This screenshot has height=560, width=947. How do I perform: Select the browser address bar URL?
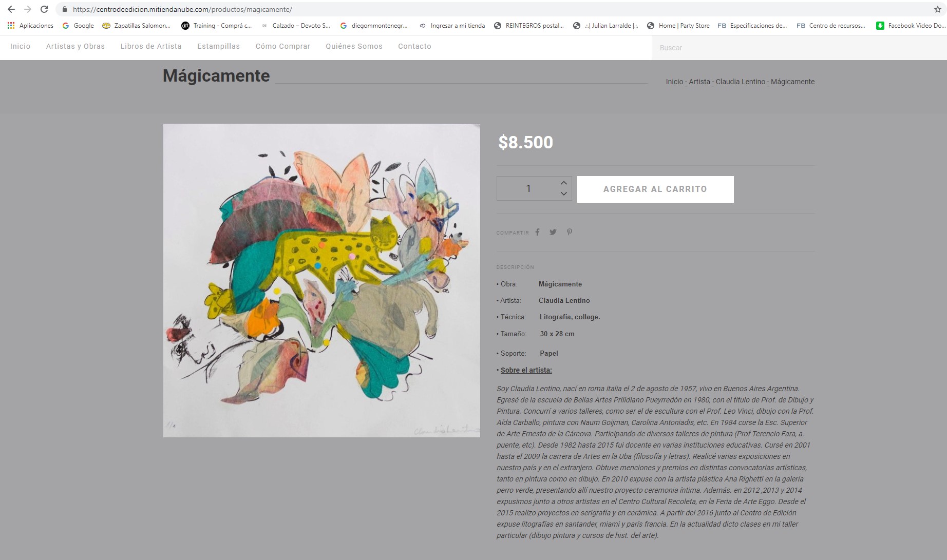(182, 9)
